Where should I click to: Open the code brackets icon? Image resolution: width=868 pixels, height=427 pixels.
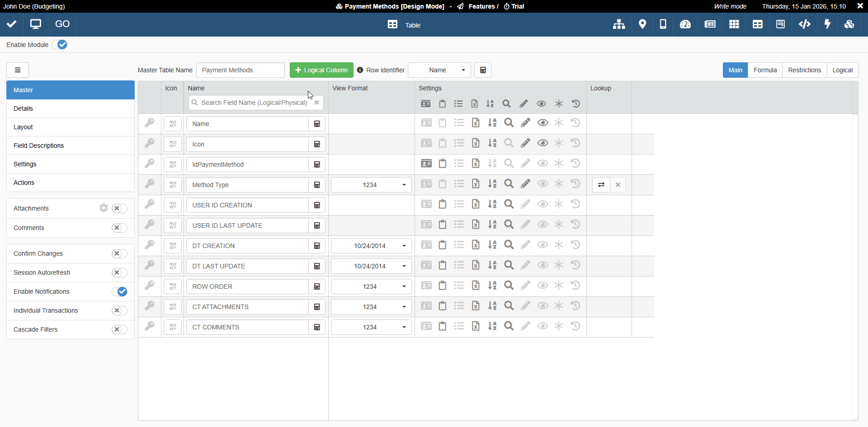pos(805,24)
